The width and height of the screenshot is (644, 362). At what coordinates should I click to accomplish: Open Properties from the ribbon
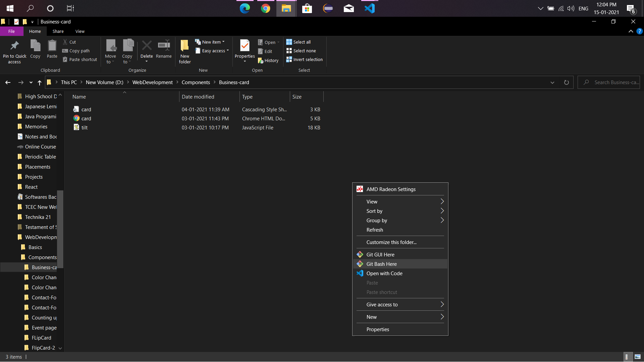245,46
